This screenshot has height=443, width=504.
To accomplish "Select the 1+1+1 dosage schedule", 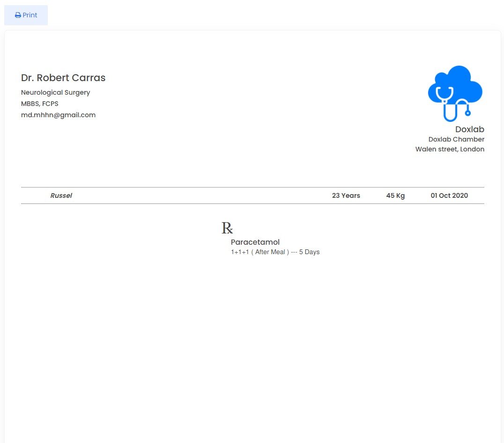I will pos(240,252).
